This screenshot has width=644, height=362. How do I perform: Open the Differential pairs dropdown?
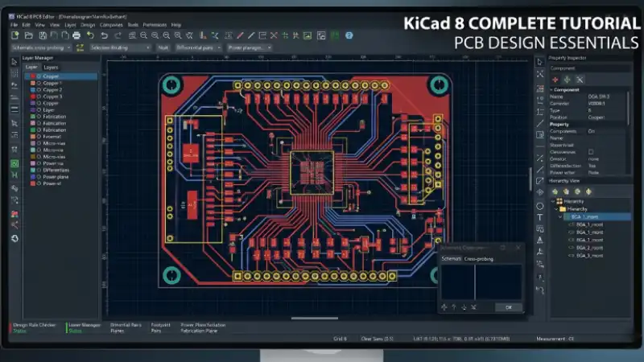point(198,47)
